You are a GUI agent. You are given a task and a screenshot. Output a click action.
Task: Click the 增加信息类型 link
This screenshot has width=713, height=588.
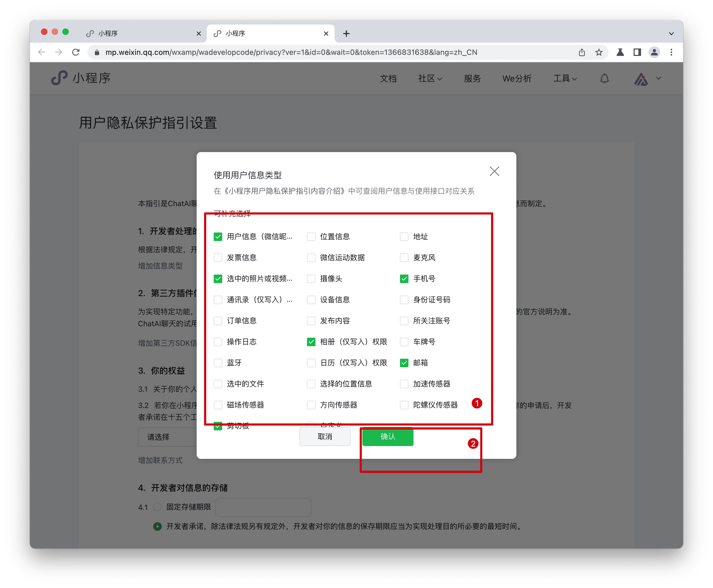point(160,266)
